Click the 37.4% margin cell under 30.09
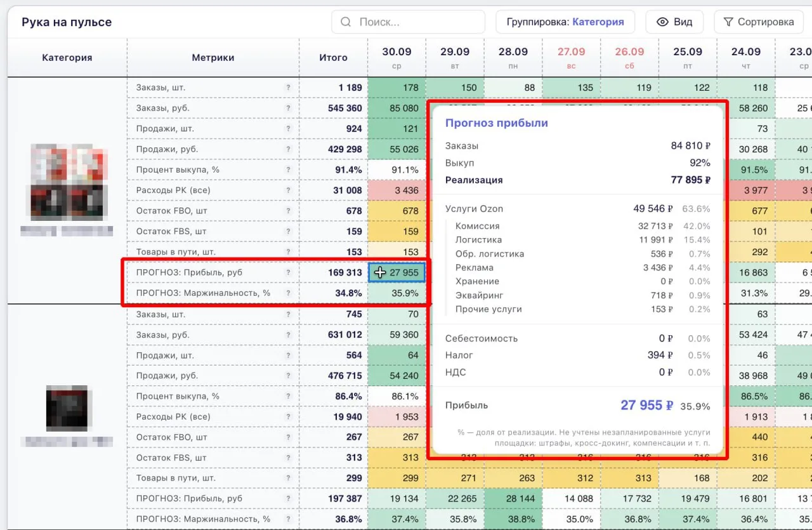This screenshot has width=812, height=530. point(396,519)
